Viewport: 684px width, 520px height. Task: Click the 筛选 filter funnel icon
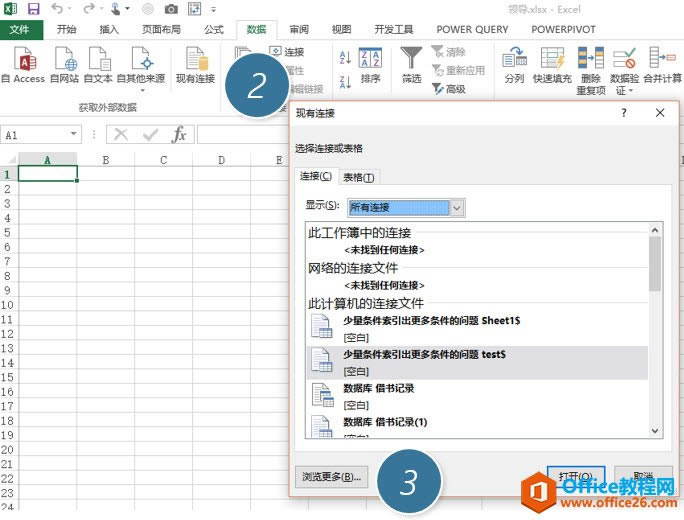[x=411, y=58]
